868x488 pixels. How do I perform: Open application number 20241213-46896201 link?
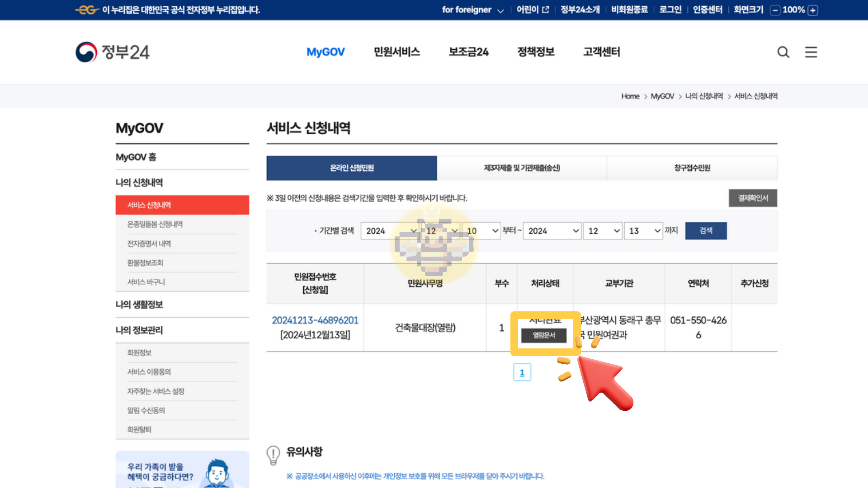pos(315,320)
